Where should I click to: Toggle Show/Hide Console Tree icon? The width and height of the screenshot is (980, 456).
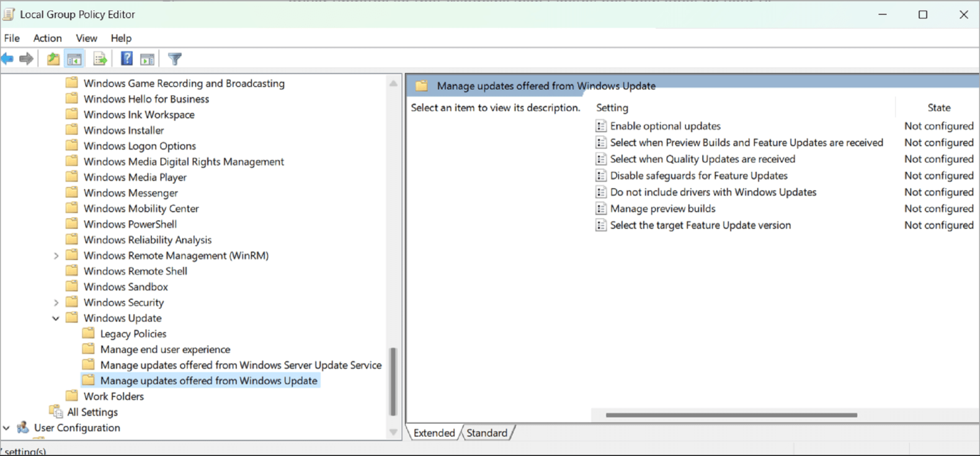point(75,59)
